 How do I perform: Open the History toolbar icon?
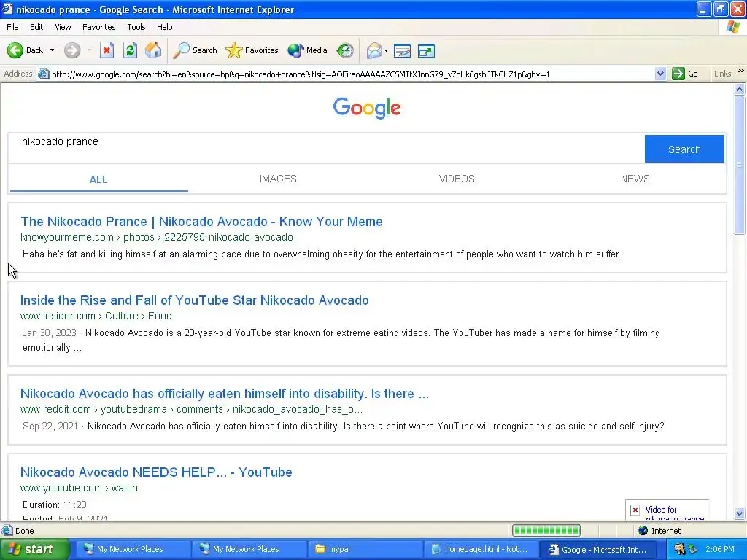[345, 50]
